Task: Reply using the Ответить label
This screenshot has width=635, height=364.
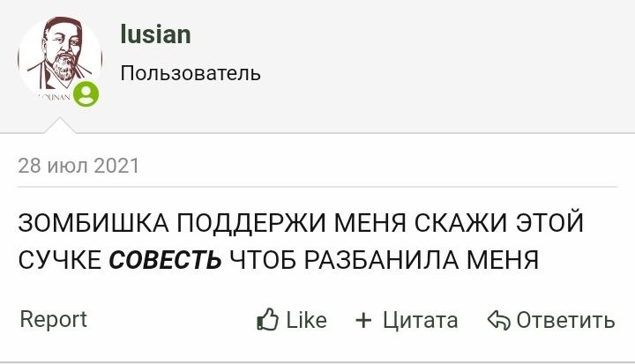Action: point(565,320)
